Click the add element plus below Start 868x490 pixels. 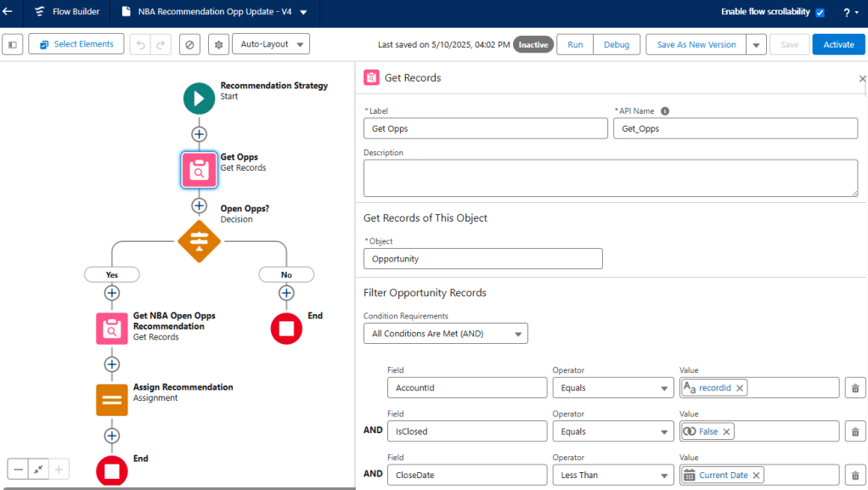(199, 134)
